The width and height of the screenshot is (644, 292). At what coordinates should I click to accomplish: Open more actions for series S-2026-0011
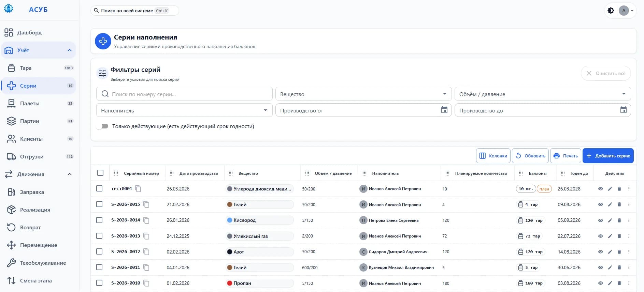pyautogui.click(x=629, y=267)
